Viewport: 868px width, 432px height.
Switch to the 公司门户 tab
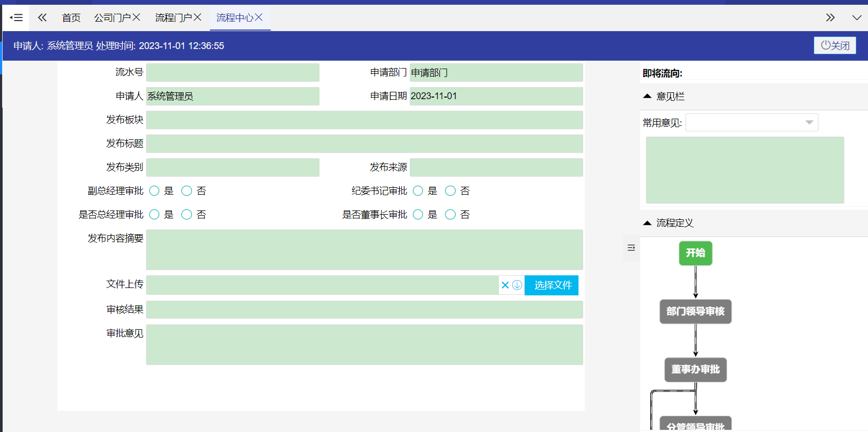112,17
